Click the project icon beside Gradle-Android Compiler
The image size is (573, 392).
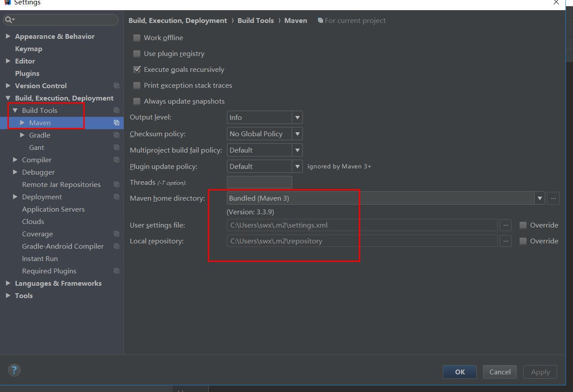tap(117, 246)
